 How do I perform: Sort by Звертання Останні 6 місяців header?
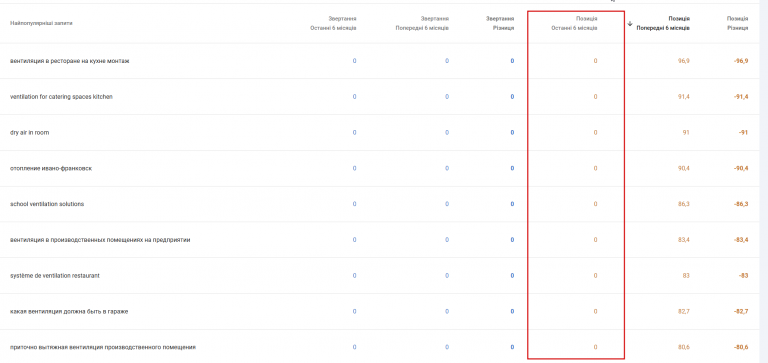(x=333, y=23)
